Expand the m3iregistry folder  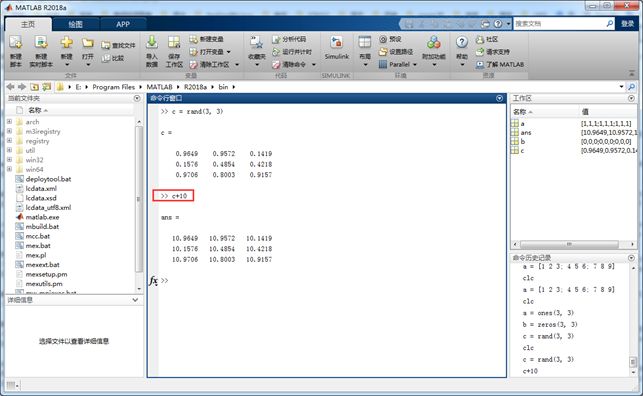(9, 131)
